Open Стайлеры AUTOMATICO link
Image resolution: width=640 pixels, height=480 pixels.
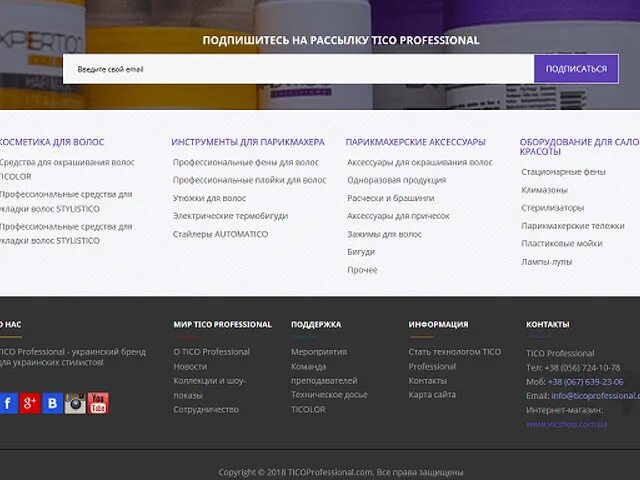click(220, 234)
